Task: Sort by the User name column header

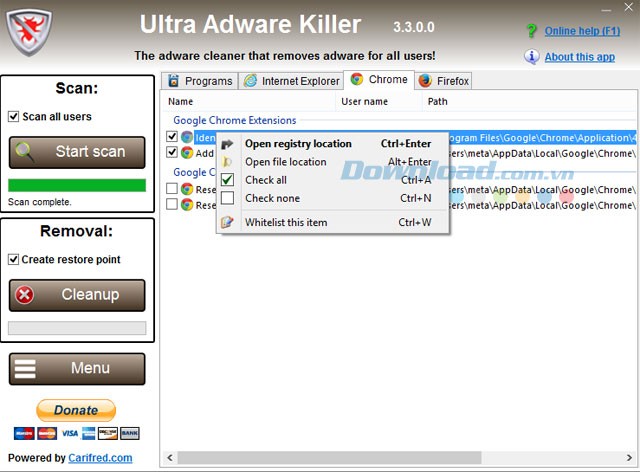Action: pos(379,101)
